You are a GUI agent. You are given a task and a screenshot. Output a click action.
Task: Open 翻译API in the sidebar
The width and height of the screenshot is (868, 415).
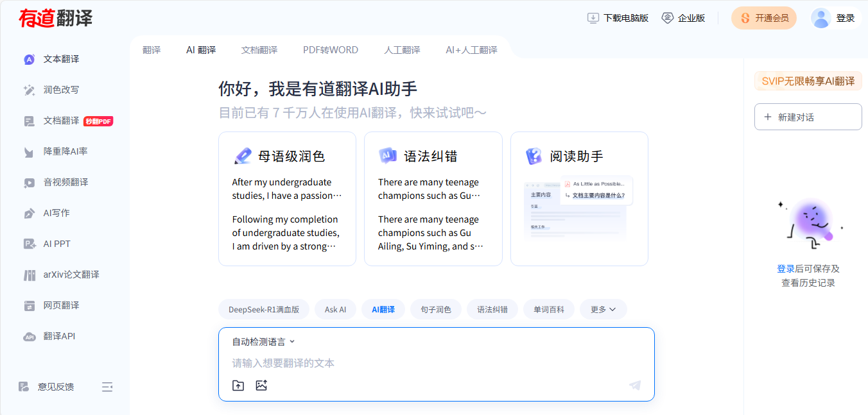coord(59,336)
